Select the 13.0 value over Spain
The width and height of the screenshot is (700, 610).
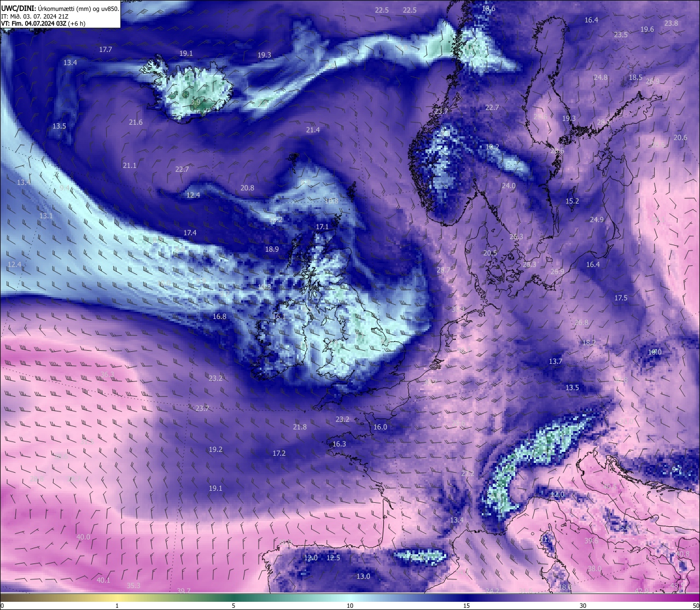coord(363,577)
